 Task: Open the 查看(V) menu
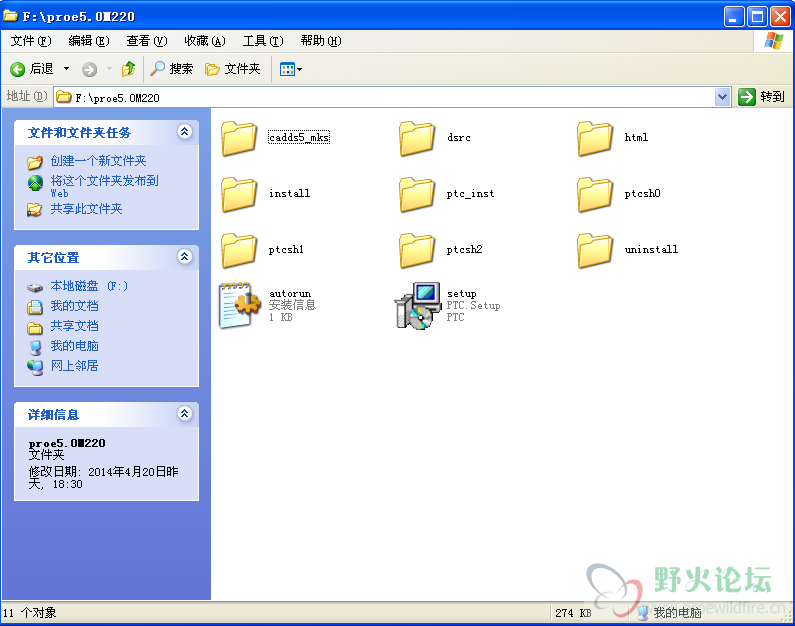(x=147, y=41)
